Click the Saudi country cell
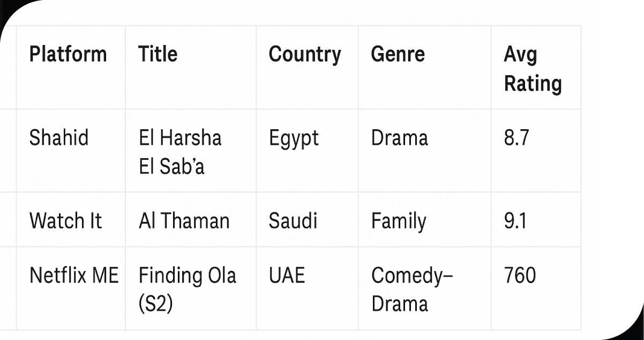 click(x=293, y=221)
